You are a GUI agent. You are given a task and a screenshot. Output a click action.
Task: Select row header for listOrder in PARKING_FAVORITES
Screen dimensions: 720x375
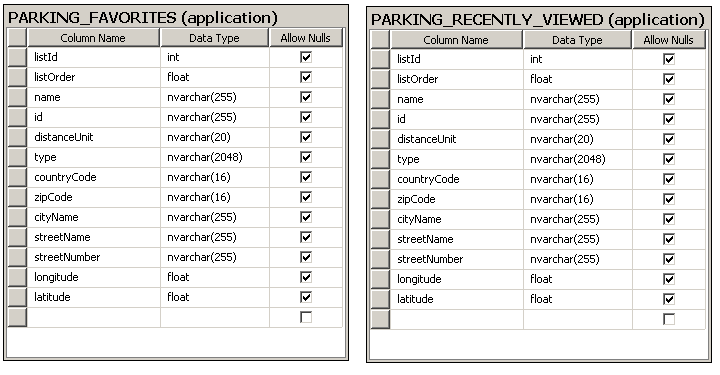point(17,77)
